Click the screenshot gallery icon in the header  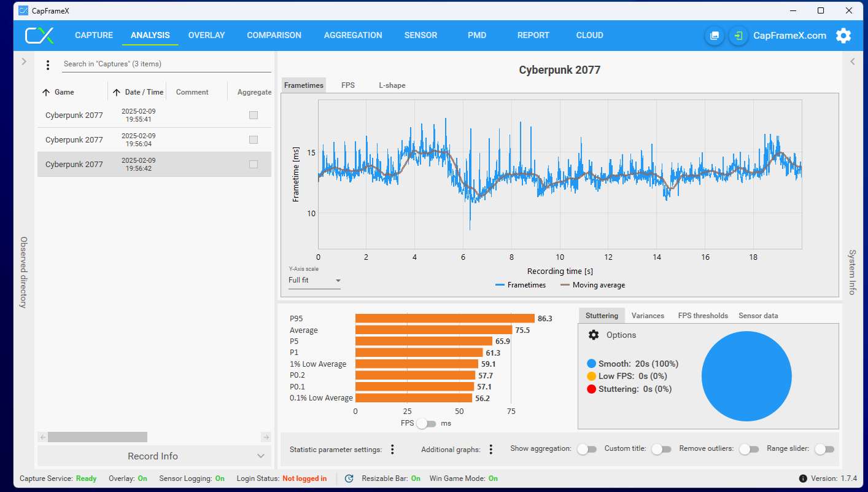(x=715, y=36)
